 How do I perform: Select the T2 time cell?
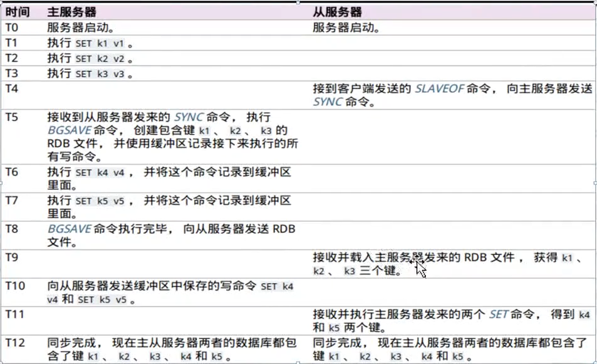[12, 58]
